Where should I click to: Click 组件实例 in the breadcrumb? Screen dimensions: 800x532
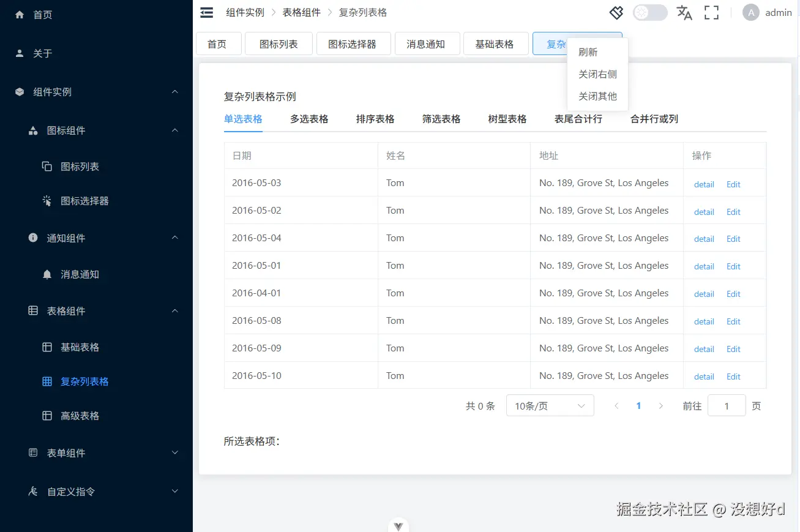pos(245,12)
